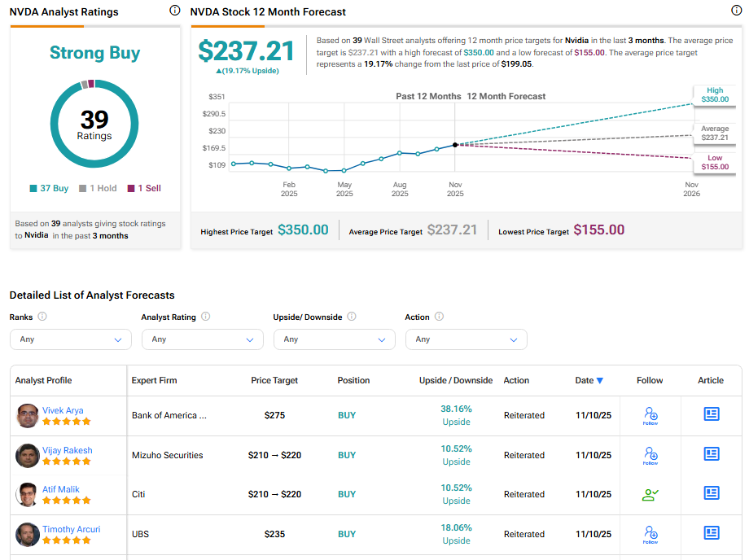Click the Upside / Downside column header
Image resolution: width=749 pixels, height=560 pixels.
(456, 380)
